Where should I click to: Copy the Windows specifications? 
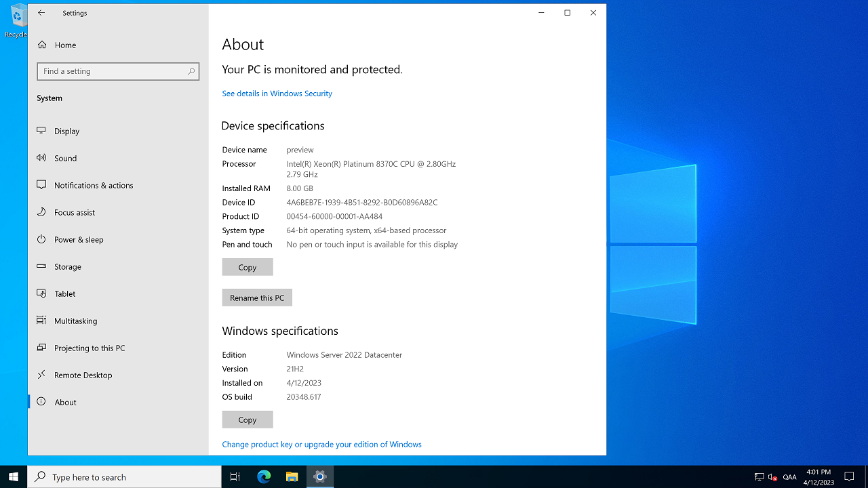pos(248,420)
